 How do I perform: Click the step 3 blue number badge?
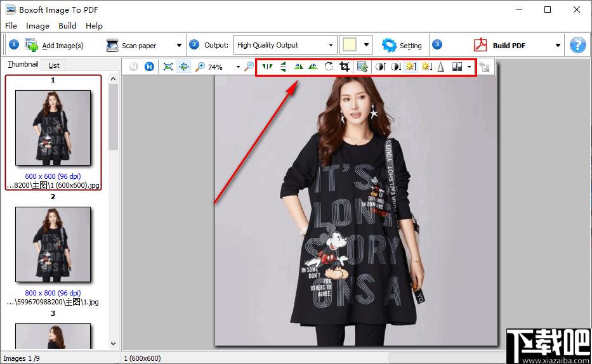pos(437,44)
